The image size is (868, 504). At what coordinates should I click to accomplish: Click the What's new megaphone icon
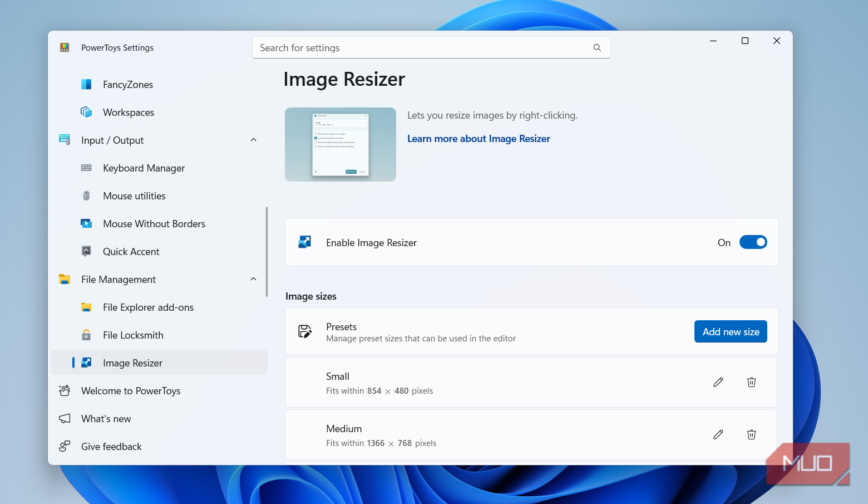click(65, 418)
